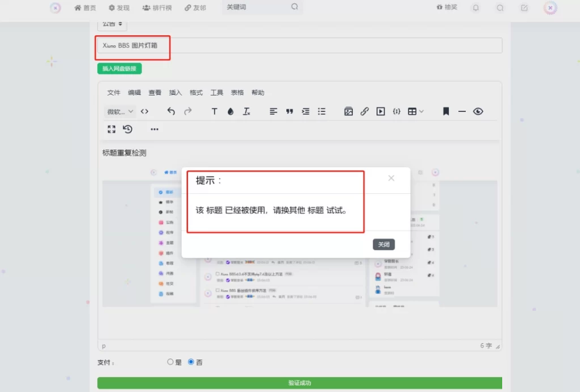
Task: Click the text color droplet icon
Action: click(230, 111)
